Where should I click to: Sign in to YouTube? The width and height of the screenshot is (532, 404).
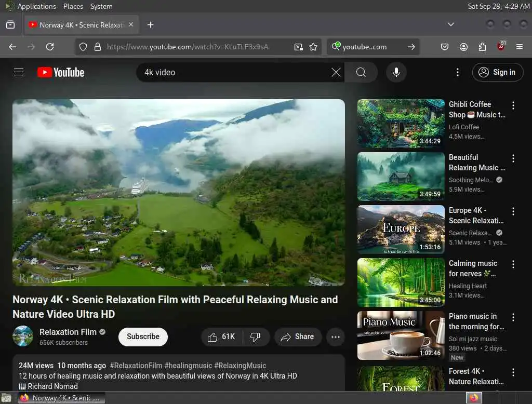pos(497,72)
